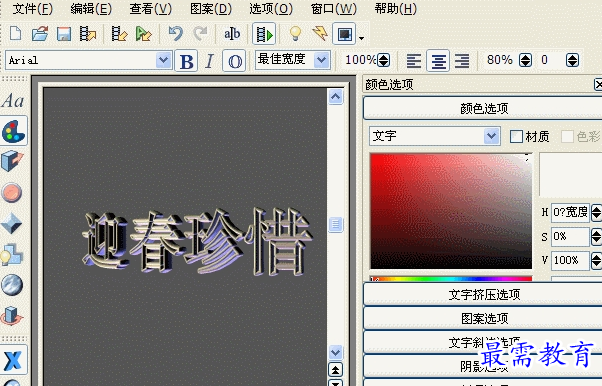
Task: Click the 3D text 迎春珍惜 on canvas
Action: pyautogui.click(x=197, y=241)
